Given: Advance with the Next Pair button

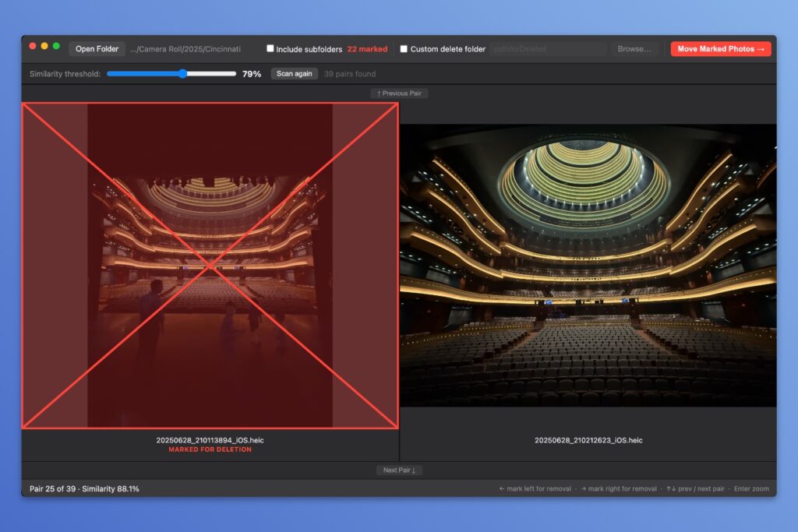Looking at the screenshot, I should [399, 470].
